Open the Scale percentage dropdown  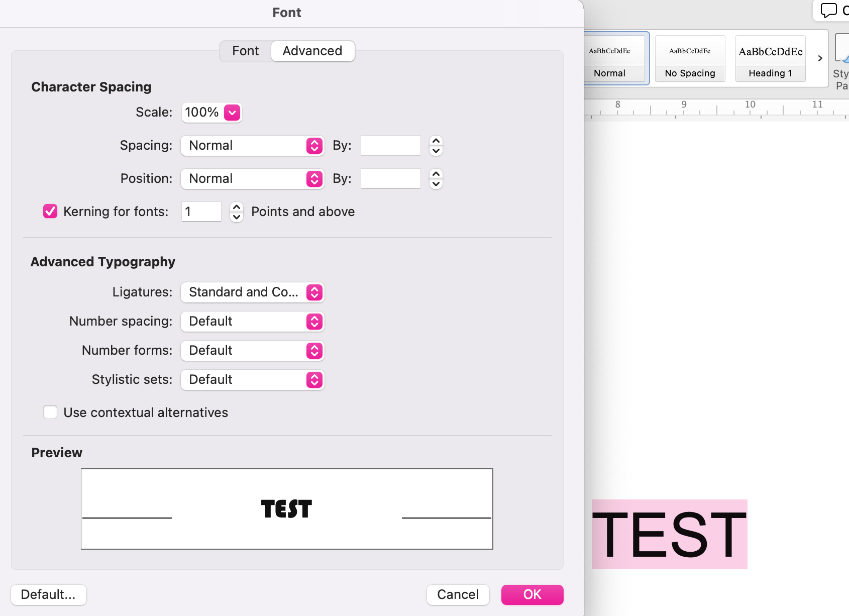232,113
